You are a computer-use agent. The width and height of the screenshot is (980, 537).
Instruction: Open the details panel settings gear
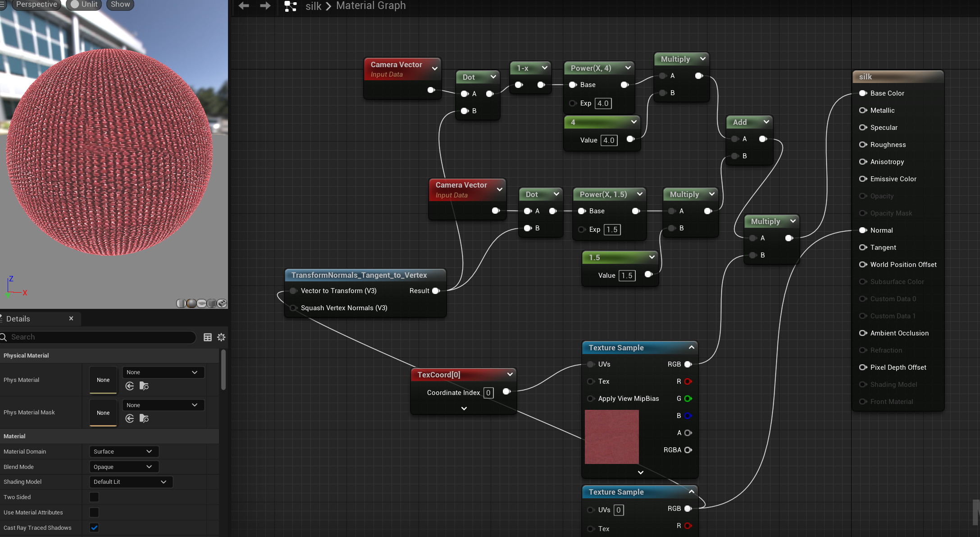click(221, 337)
